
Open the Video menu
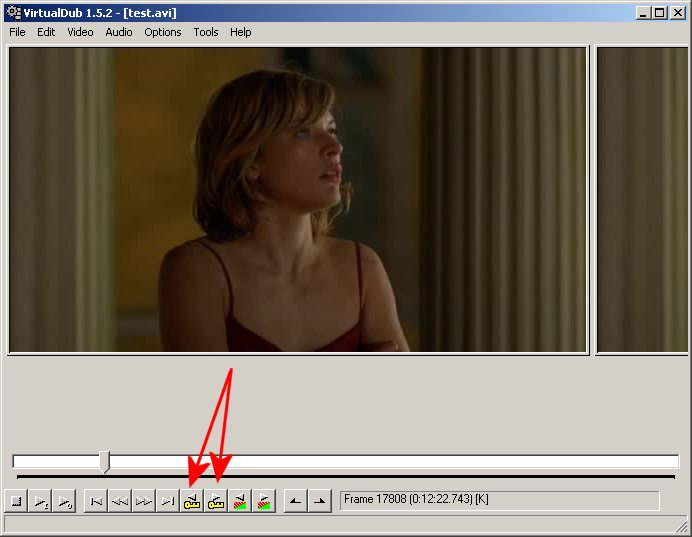(80, 32)
